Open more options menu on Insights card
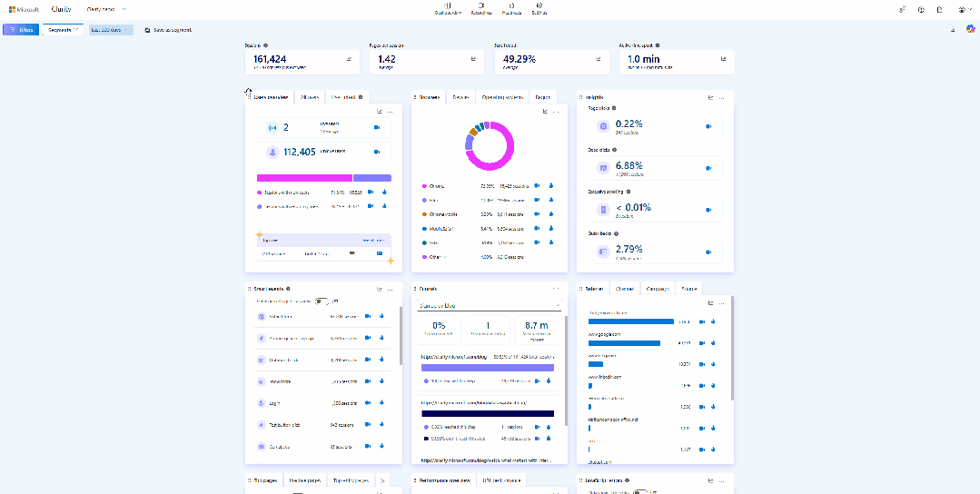The image size is (980, 494). (723, 97)
